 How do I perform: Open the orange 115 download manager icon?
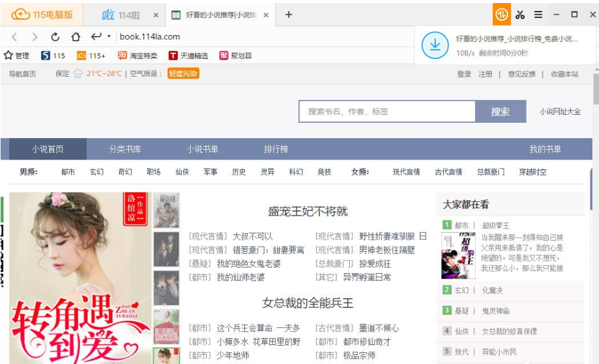pos(501,15)
